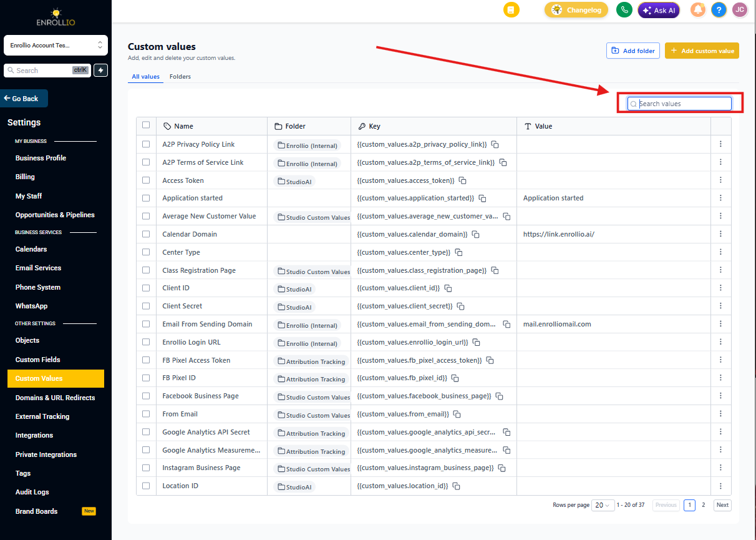Click the Studio Custom Values folder tag in the Facebook Business Page row
This screenshot has height=540, width=756.
(313, 397)
